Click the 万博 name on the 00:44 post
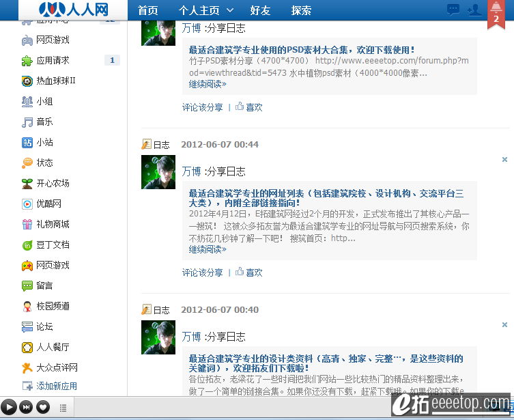This screenshot has height=420, width=514. (x=191, y=171)
